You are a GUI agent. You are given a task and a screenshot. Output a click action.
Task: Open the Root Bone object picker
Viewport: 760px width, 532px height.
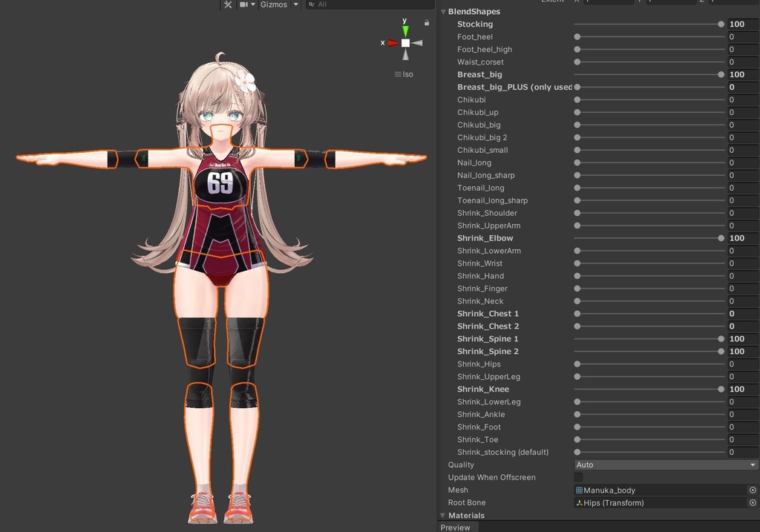[x=753, y=503]
